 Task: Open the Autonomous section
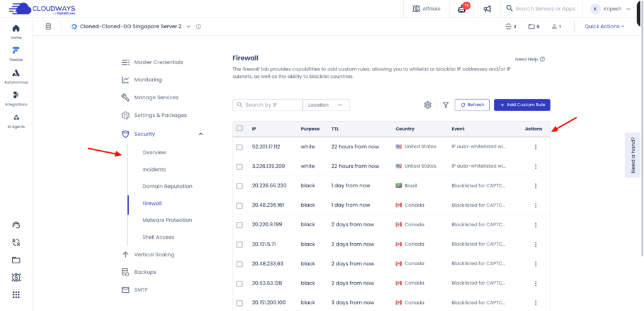[x=16, y=77]
